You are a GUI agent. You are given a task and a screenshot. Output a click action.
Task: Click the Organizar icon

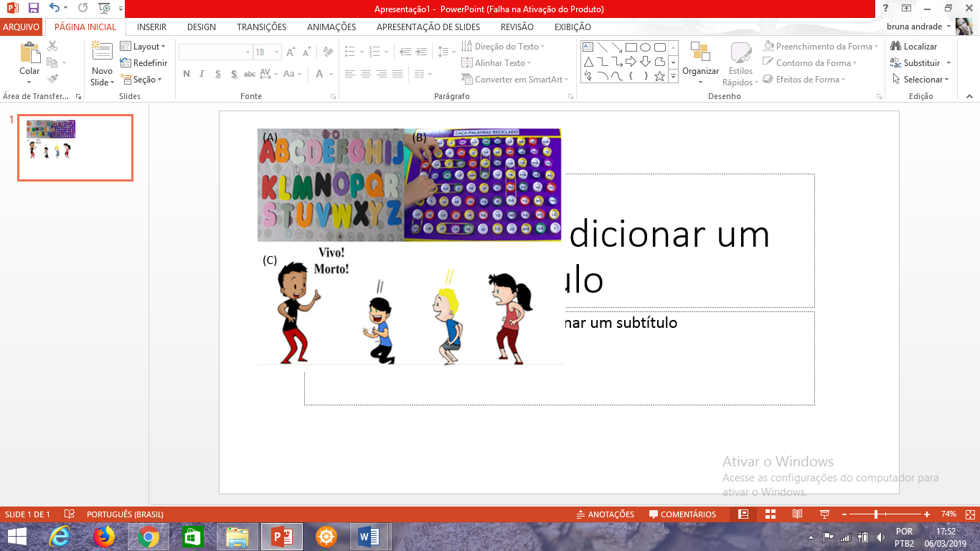(700, 54)
